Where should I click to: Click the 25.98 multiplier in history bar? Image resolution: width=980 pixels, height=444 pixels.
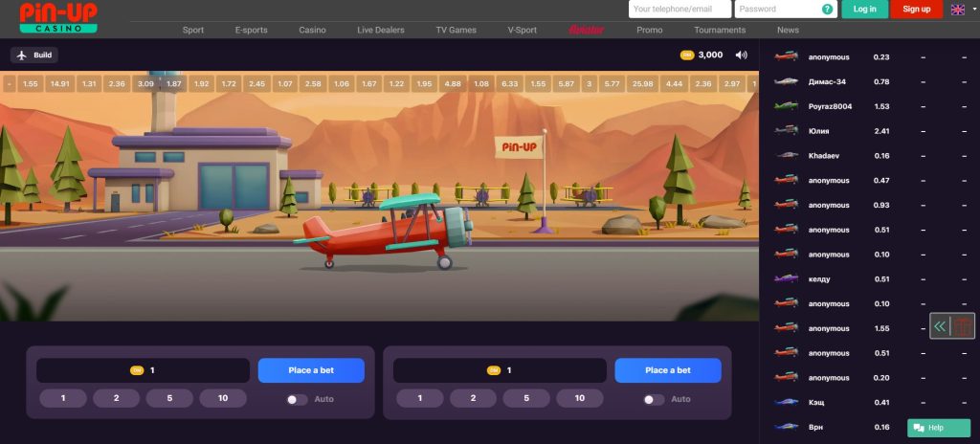[x=642, y=84]
